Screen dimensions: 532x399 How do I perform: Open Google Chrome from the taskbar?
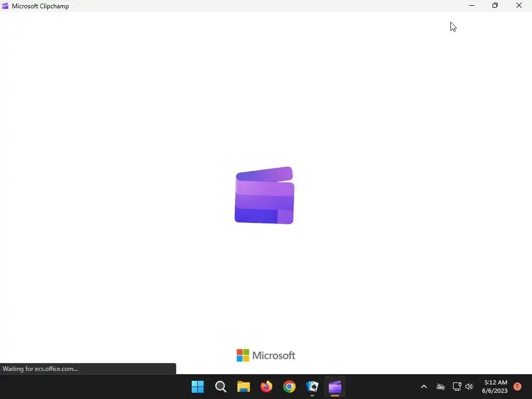(289, 387)
